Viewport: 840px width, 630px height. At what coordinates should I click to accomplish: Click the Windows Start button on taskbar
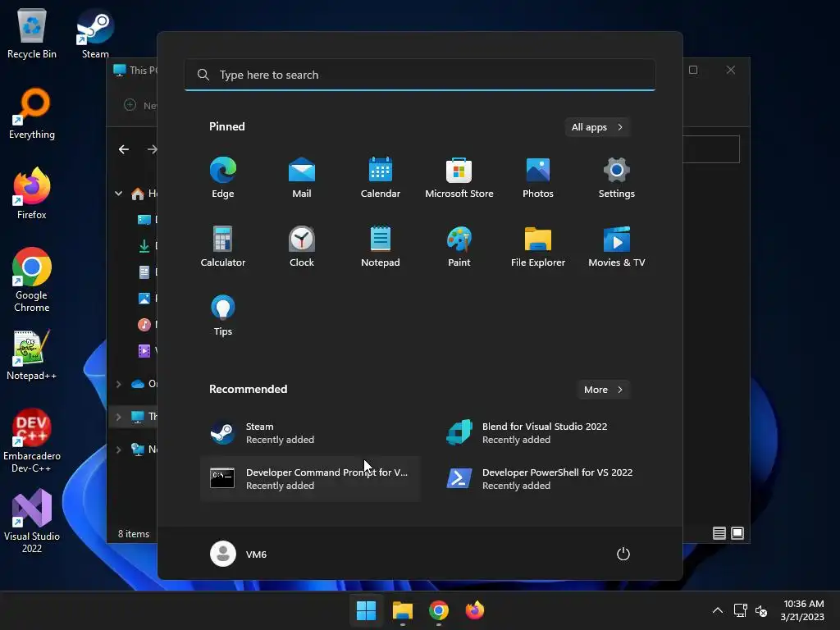(367, 610)
